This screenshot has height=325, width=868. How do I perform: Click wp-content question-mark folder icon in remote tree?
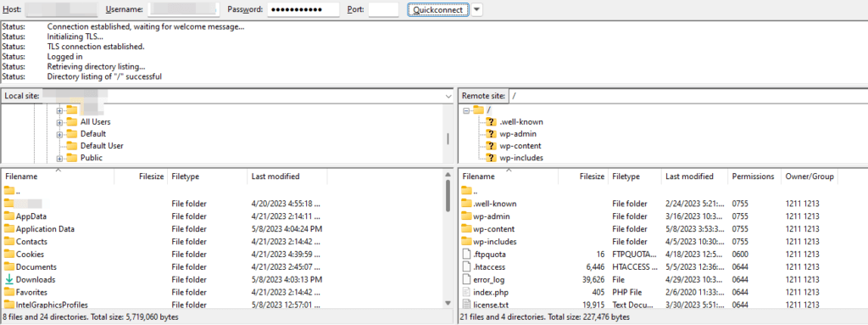[491, 146]
